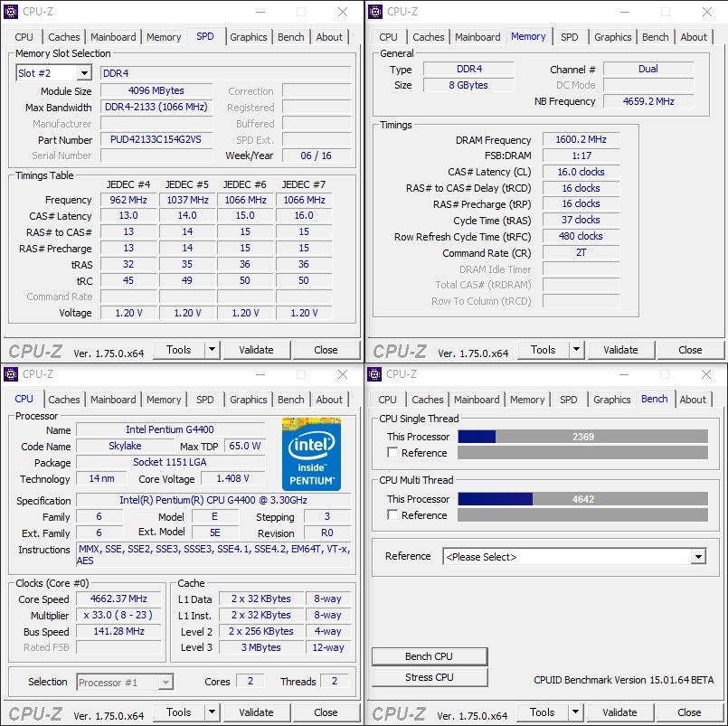The height and width of the screenshot is (726, 728).
Task: Expand Tools dropdown arrow in Bench window
Action: tap(575, 712)
